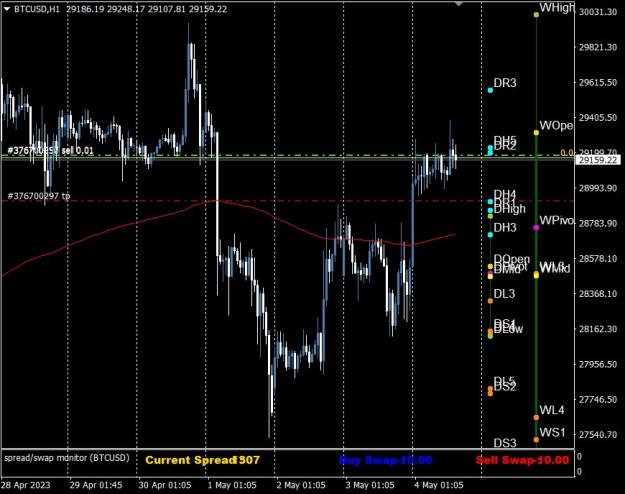Select the orange DL3 level marker
Viewport: 625px width, 494px height.
pos(490,301)
